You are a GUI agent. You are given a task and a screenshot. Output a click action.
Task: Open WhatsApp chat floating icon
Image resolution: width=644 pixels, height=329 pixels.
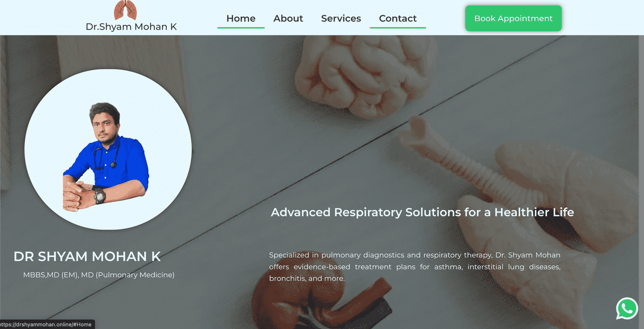click(627, 308)
